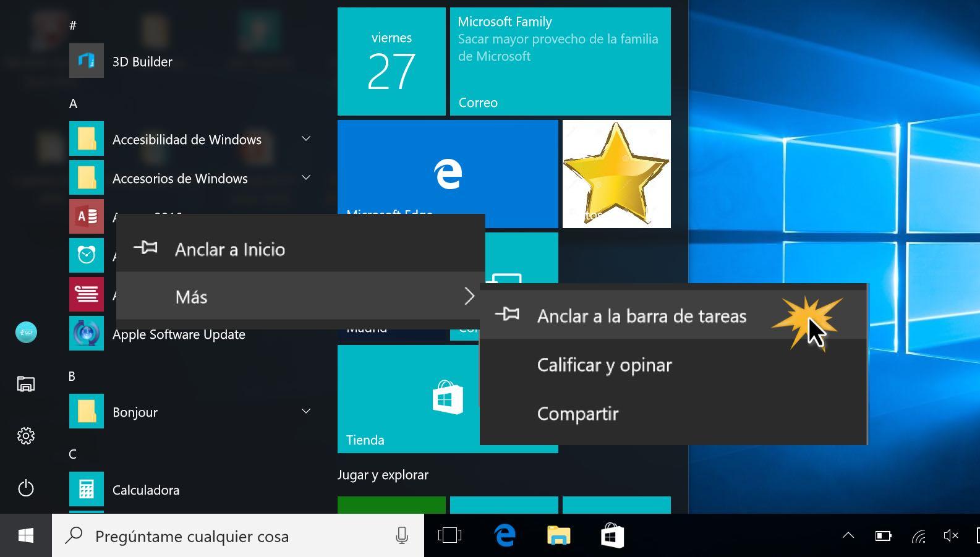
Task: Click the Apple Software Update icon
Action: pyautogui.click(x=87, y=333)
